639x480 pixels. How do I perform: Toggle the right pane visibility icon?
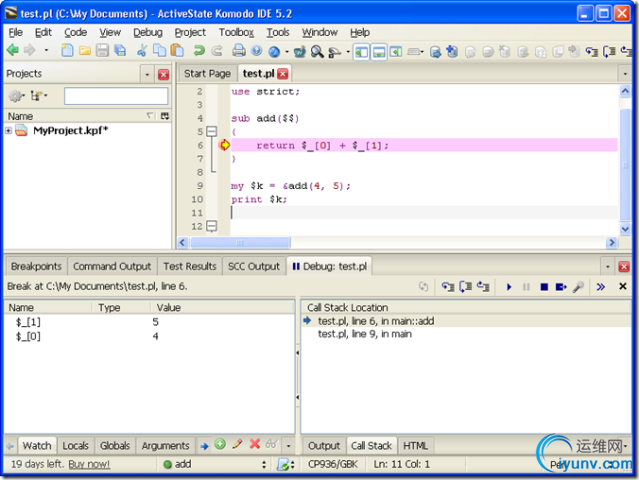396,52
